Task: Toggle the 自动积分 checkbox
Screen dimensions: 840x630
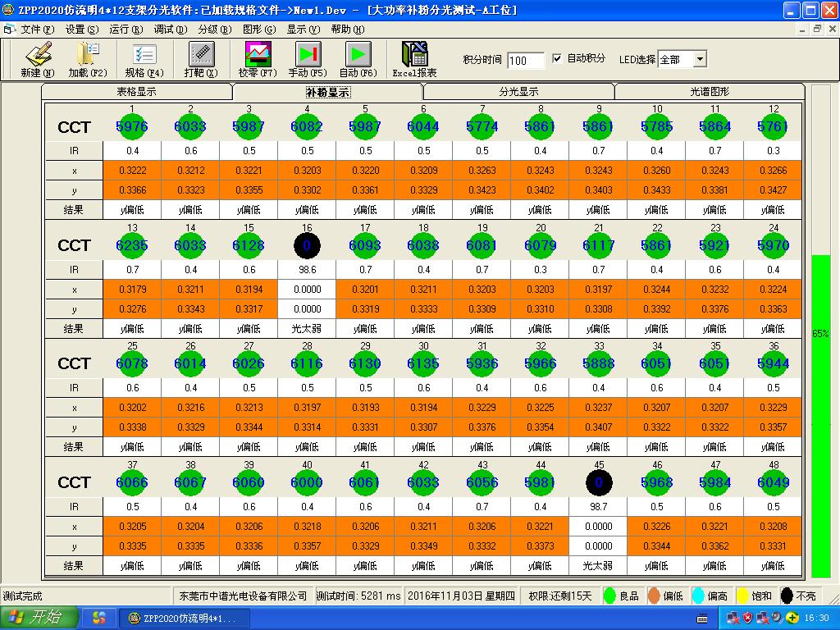Action: click(557, 58)
